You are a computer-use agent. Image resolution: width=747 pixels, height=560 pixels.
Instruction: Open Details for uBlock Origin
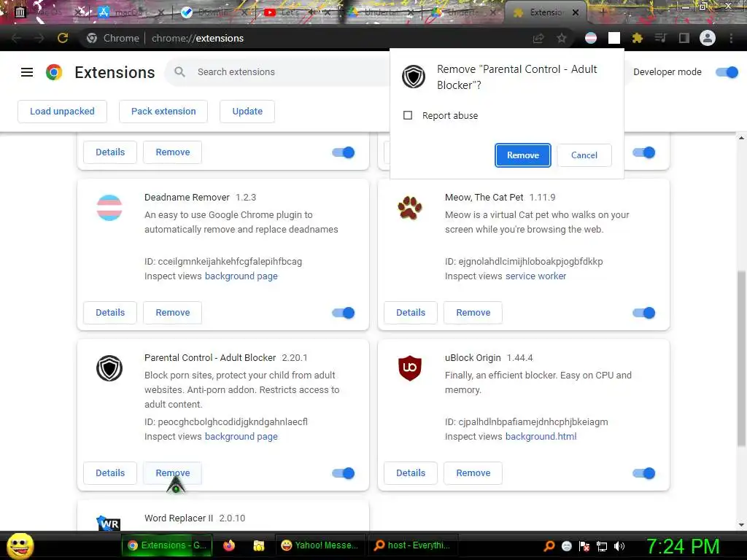click(x=411, y=473)
